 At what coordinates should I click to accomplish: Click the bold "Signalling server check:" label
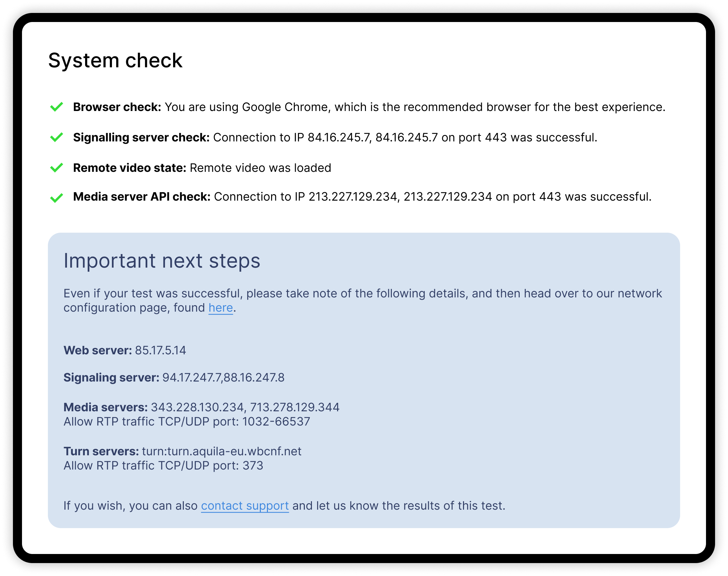141,137
